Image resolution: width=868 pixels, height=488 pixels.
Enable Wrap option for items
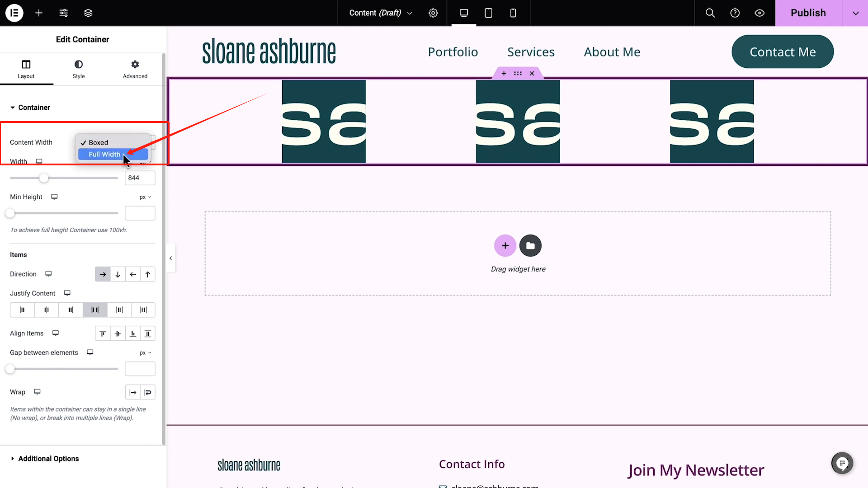[148, 392]
